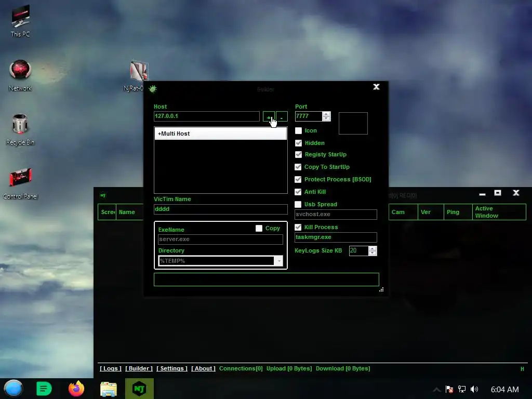532x399 pixels.
Task: Open File Explorer from the taskbar
Action: pos(109,389)
